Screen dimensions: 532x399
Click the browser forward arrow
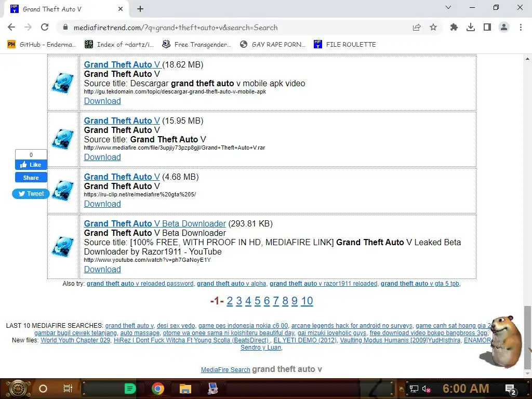tap(28, 28)
